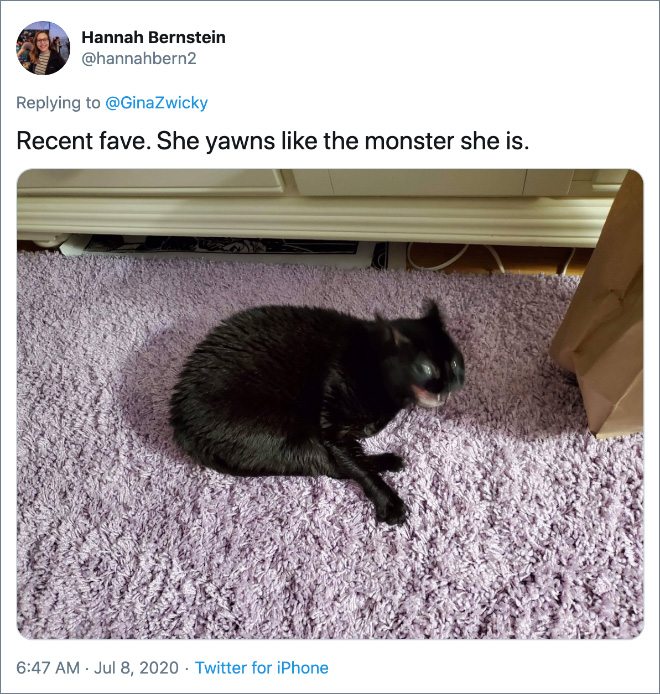The image size is (660, 694).
Task: Open the black cat photo attachment
Action: (x=330, y=404)
